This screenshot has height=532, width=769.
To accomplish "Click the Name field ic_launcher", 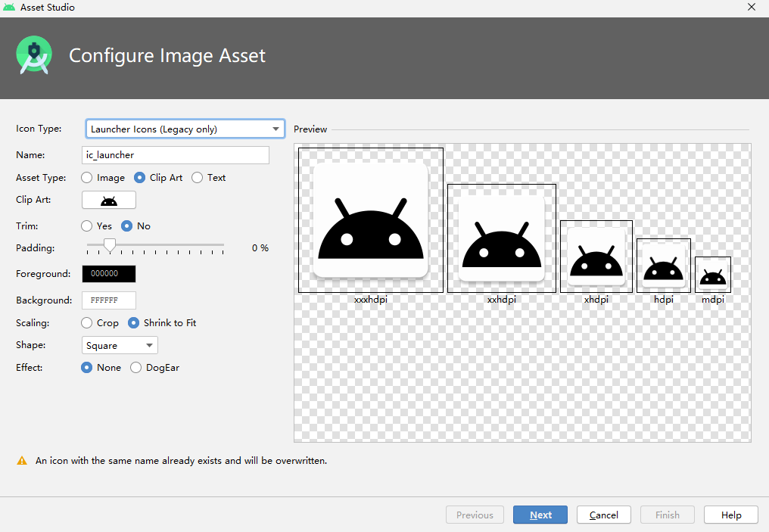I will [176, 155].
